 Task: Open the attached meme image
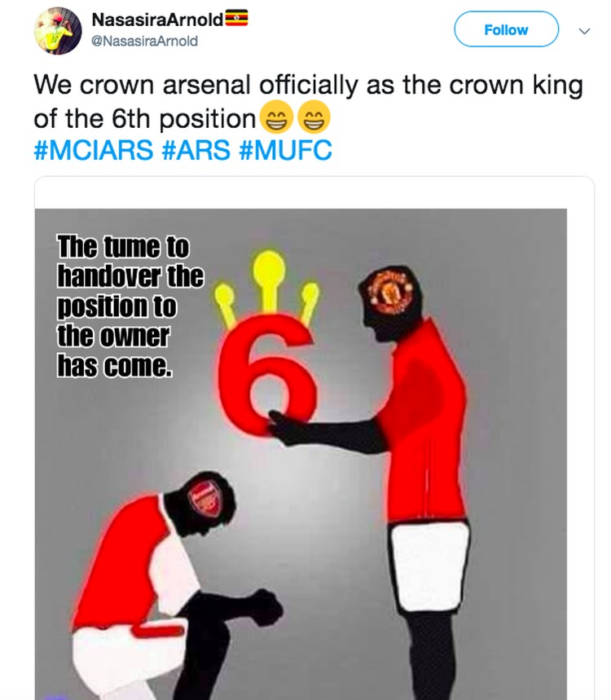click(x=301, y=454)
